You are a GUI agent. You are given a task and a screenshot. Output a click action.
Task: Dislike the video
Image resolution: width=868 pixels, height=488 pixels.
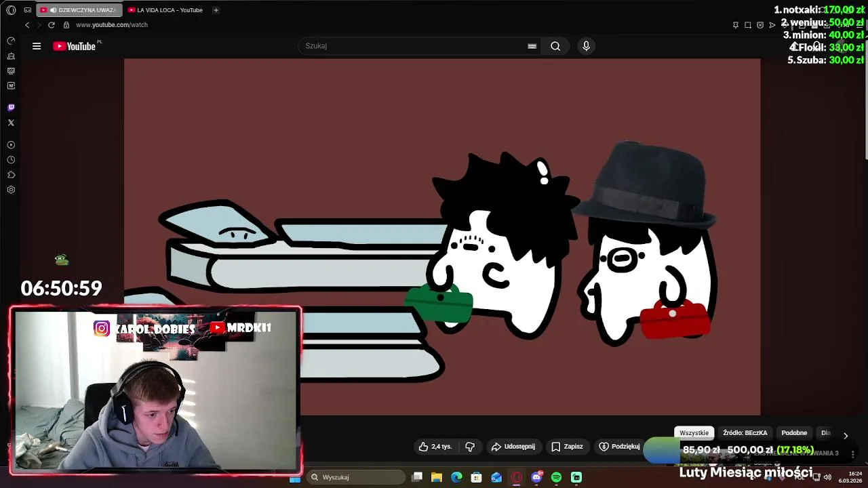pyautogui.click(x=470, y=447)
